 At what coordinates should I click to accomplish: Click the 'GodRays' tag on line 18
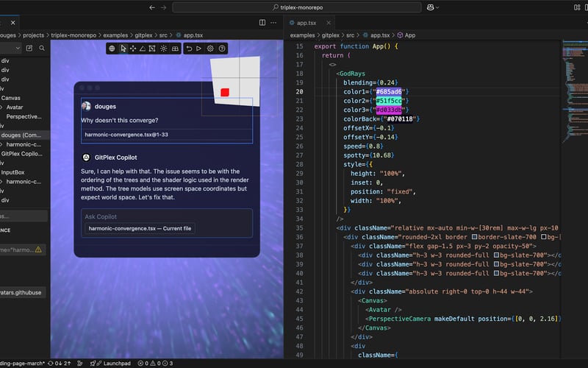352,74
